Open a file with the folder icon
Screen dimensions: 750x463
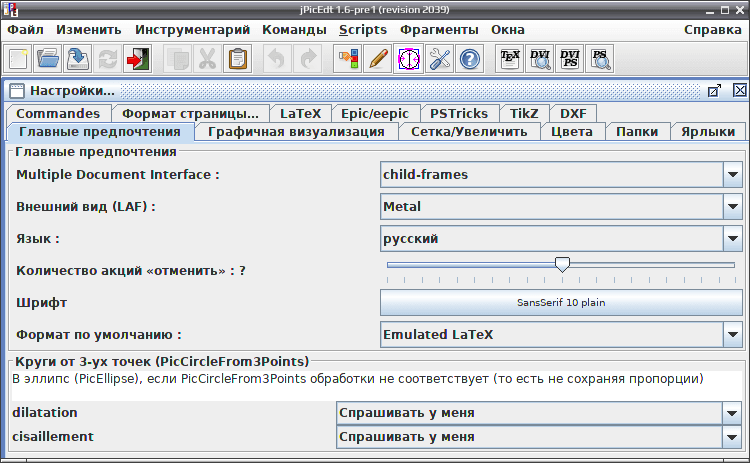coord(48,59)
